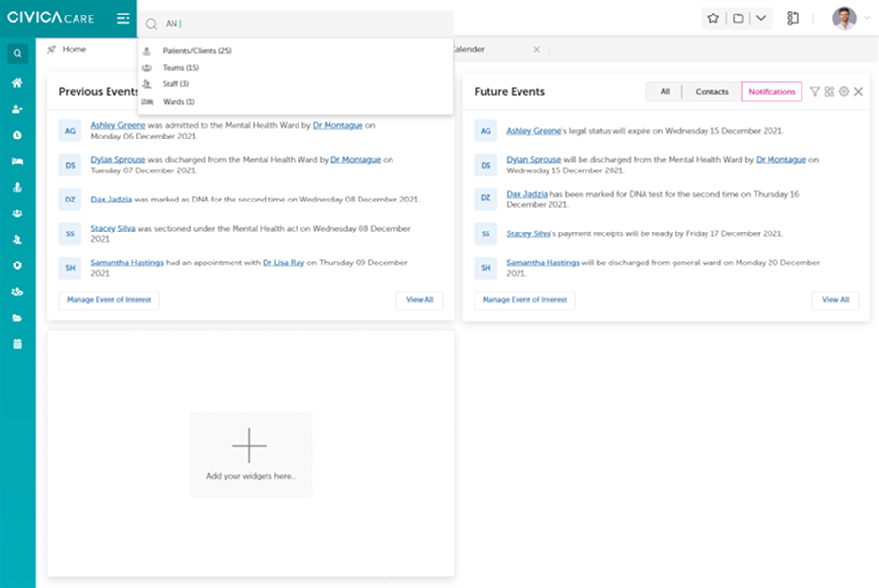879x588 pixels.
Task: Click the user profile avatar
Action: 844,18
